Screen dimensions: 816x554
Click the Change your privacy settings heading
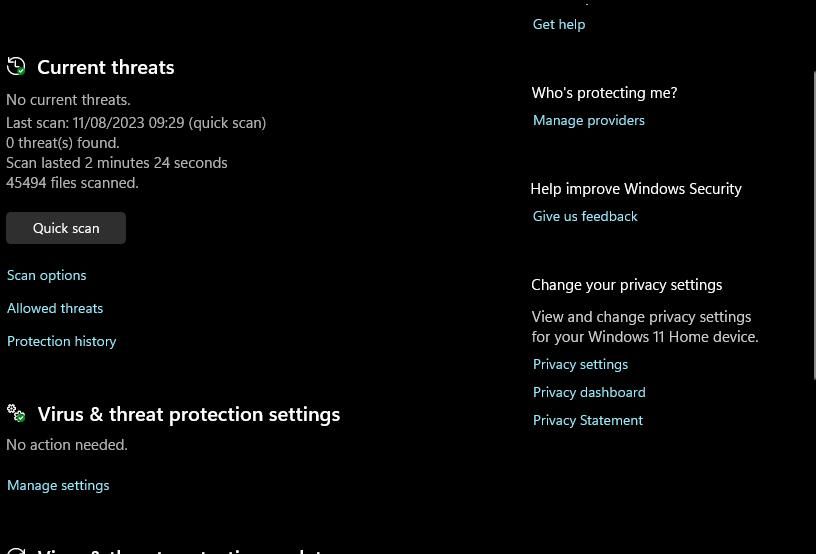pos(627,284)
